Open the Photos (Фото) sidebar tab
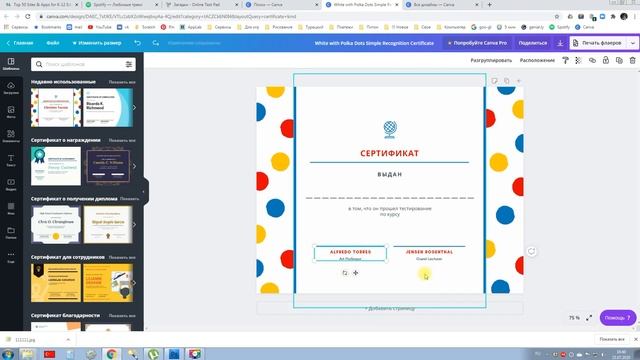640x360 pixels. point(11,112)
